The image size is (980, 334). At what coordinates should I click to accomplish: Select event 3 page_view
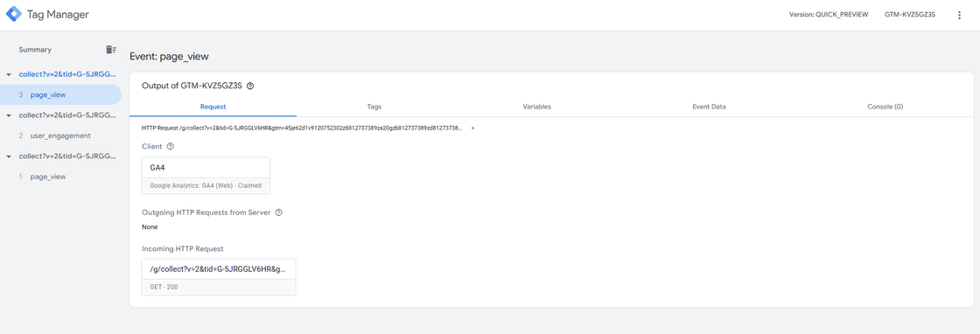point(60,94)
